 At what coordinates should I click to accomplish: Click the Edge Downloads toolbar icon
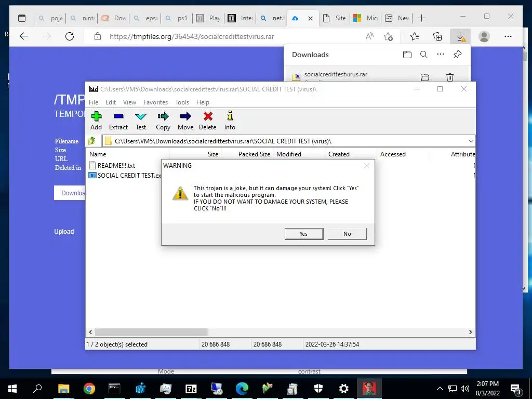pos(460,37)
